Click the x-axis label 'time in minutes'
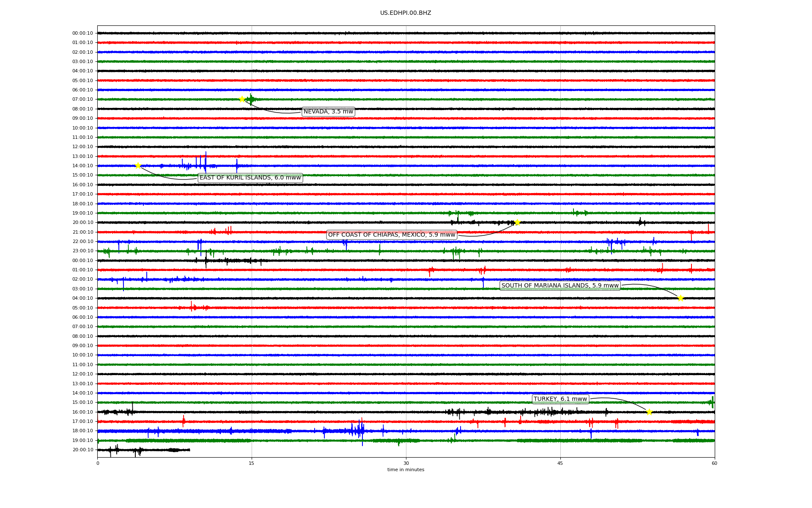The height and width of the screenshot is (508, 812). point(406,470)
